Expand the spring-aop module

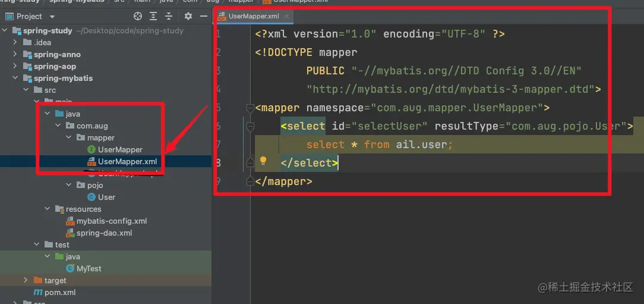pyautogui.click(x=15, y=66)
